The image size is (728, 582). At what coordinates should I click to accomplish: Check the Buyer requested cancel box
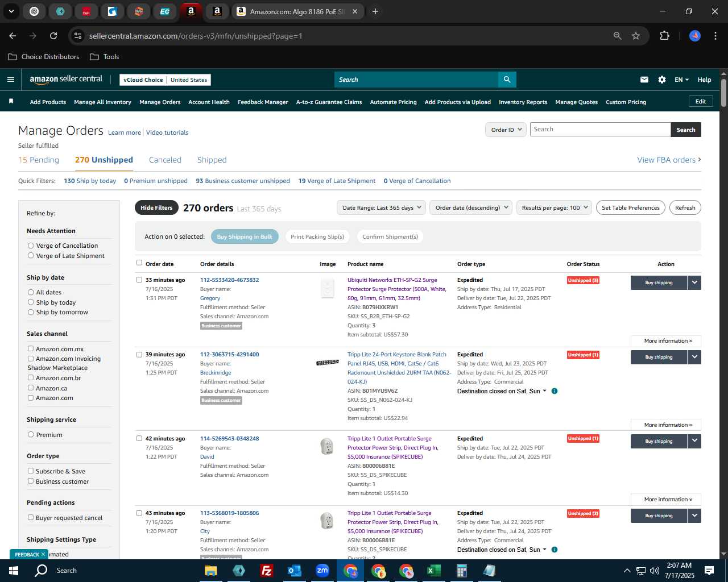pyautogui.click(x=31, y=517)
